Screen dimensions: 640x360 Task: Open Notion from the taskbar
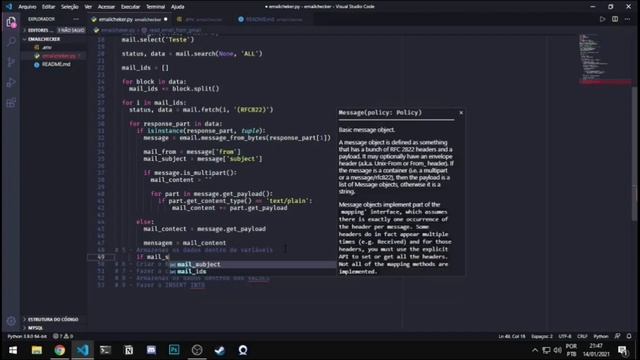[x=129, y=350]
